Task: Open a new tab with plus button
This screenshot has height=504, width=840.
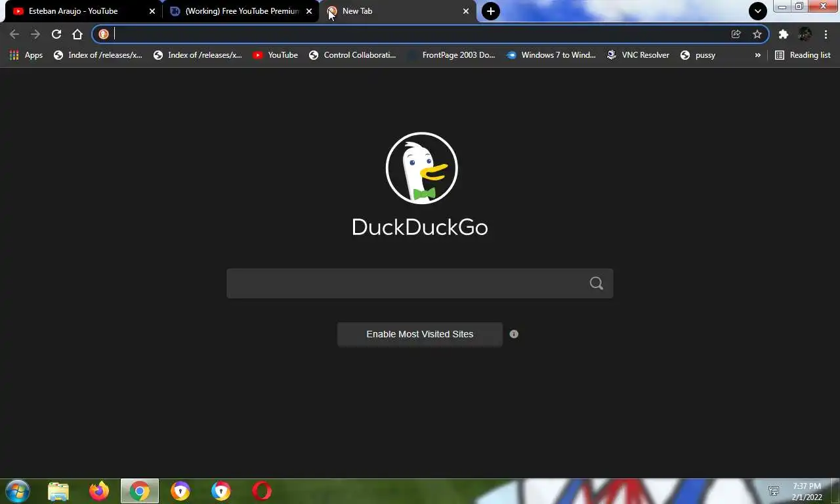Action: (491, 11)
